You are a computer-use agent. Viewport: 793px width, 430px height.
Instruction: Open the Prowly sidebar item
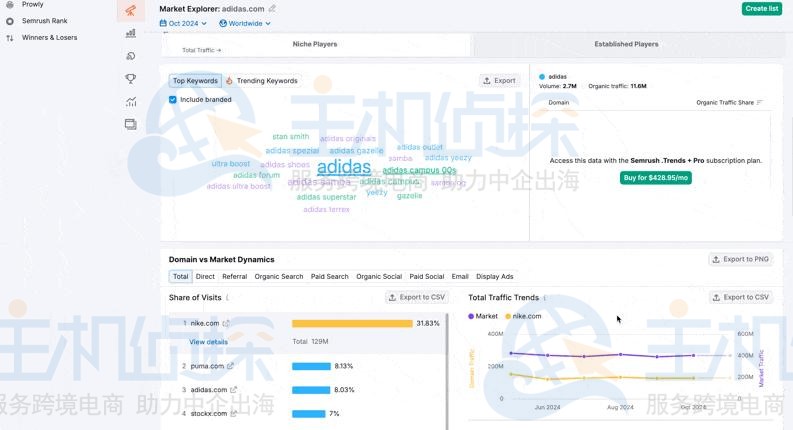(x=32, y=4)
